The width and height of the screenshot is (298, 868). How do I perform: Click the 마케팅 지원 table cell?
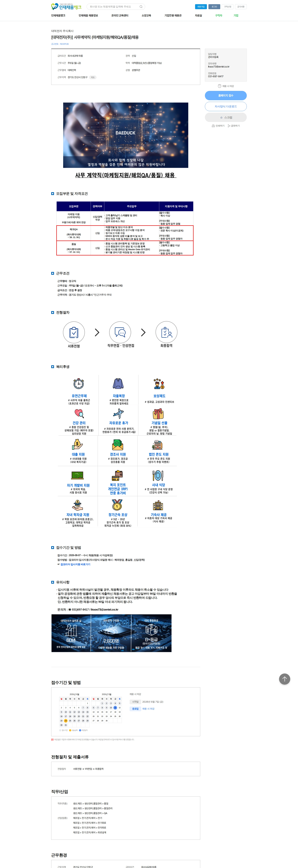point(74,218)
